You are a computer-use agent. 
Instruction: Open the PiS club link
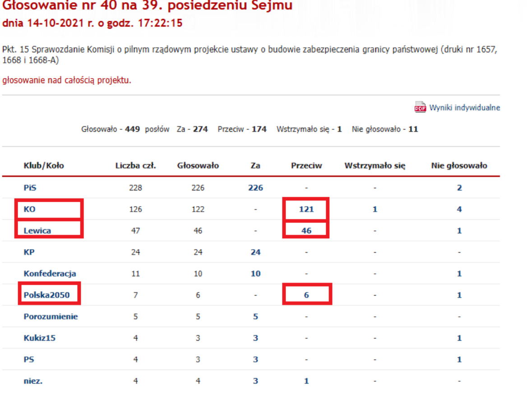(30, 188)
